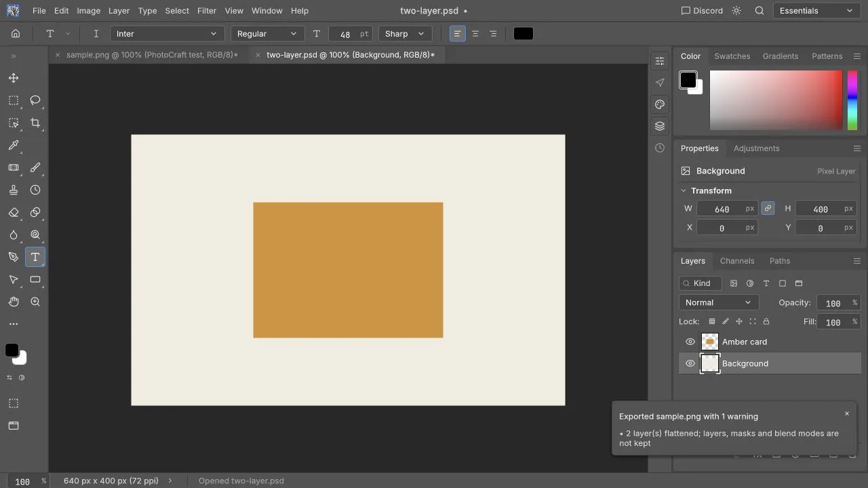The image size is (868, 488).
Task: Select the Eraser tool
Action: pos(14,212)
